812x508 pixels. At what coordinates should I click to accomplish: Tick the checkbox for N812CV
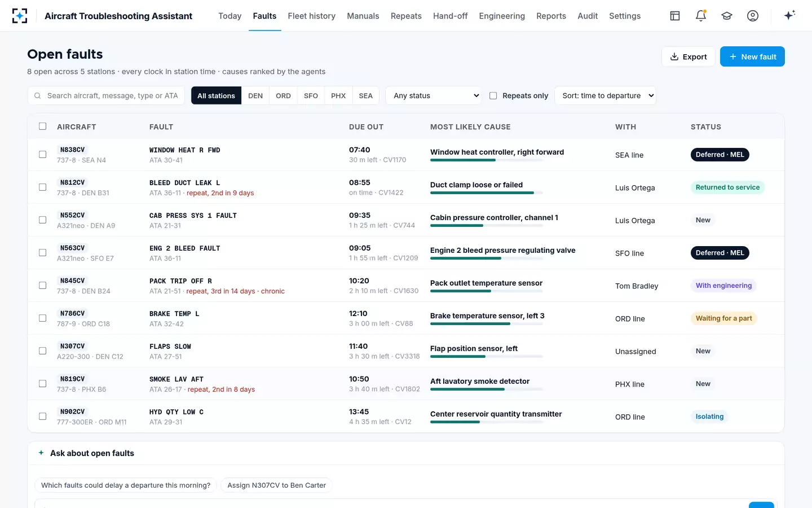tap(42, 187)
